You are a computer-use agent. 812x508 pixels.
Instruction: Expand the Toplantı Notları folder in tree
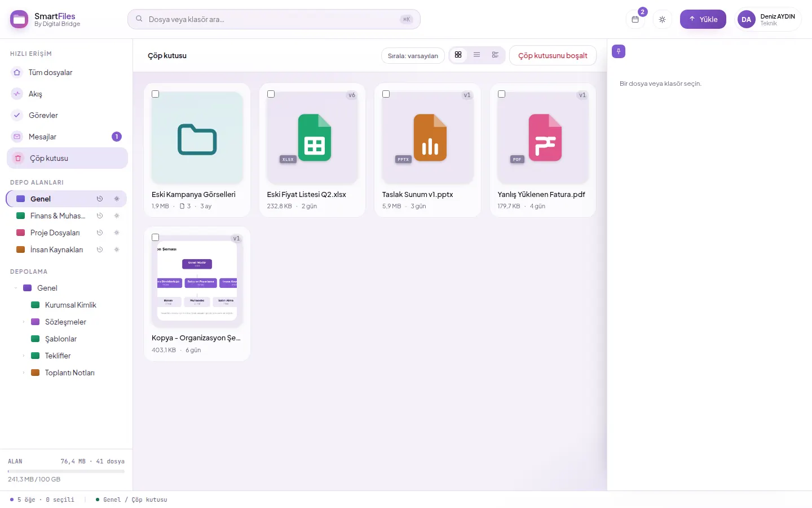[24, 373]
